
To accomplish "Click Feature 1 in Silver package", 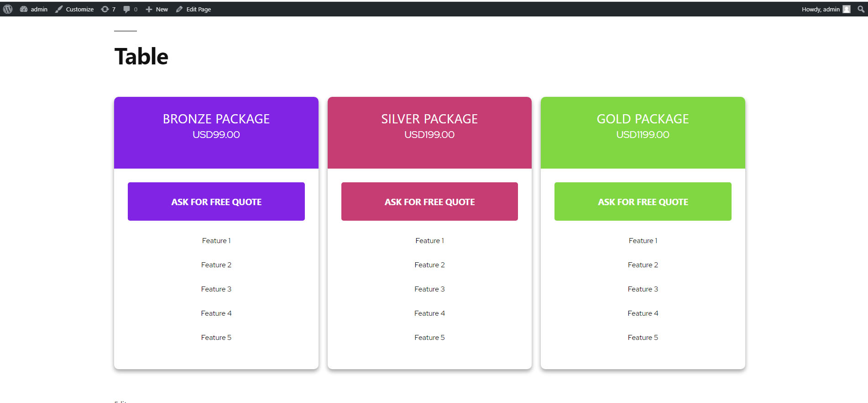I will (429, 241).
